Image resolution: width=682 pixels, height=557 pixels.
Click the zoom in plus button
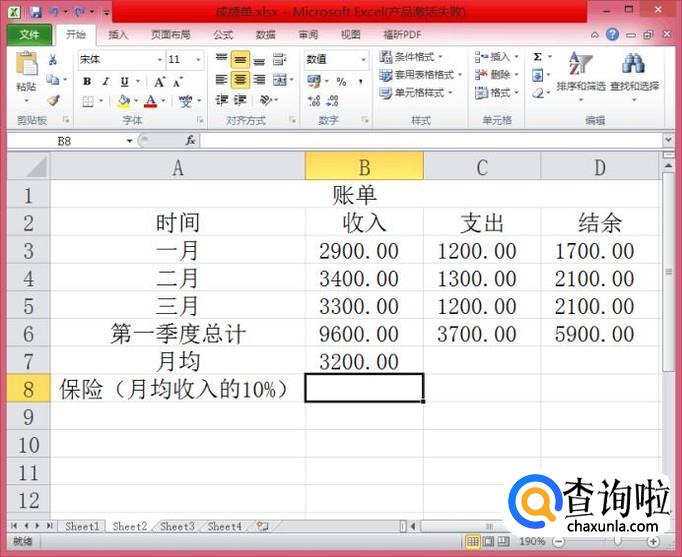(653, 542)
